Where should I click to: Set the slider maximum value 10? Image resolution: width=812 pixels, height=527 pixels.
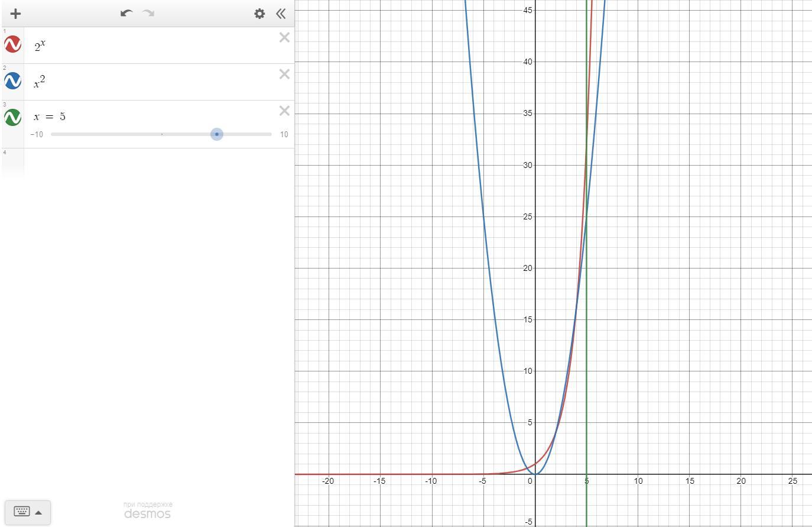[x=284, y=134]
